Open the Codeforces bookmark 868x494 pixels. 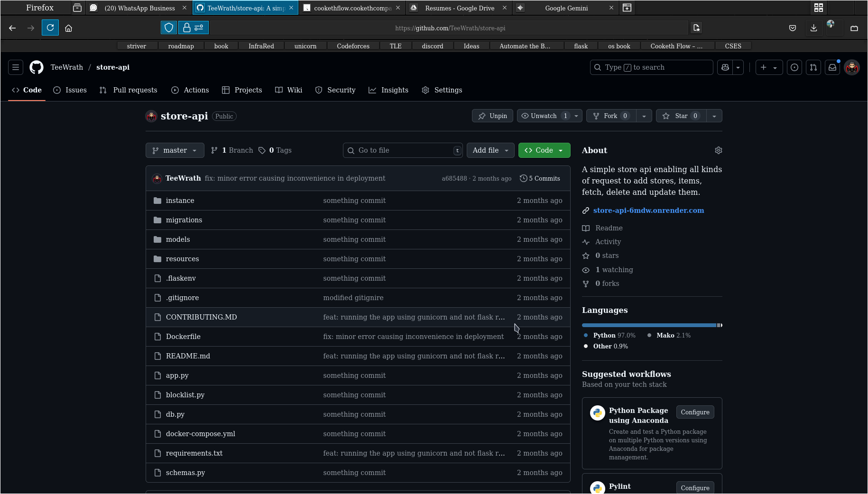tap(353, 46)
